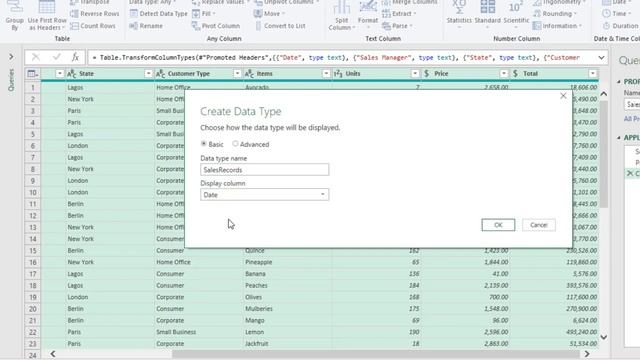Screen dimensions: 640x360
Task: Click the Scientific icon
Action: click(516, 16)
